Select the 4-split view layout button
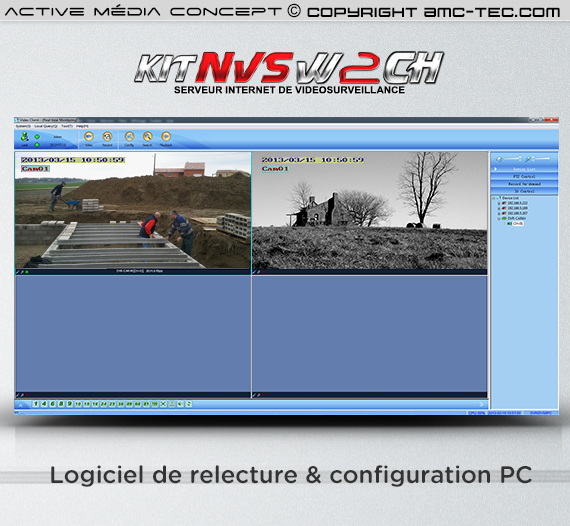 tap(44, 404)
